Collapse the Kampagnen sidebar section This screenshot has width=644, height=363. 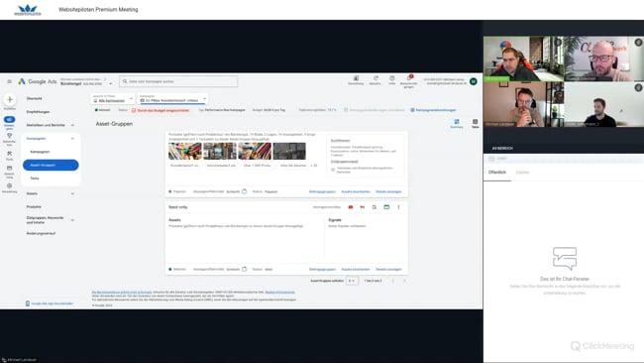(72, 139)
